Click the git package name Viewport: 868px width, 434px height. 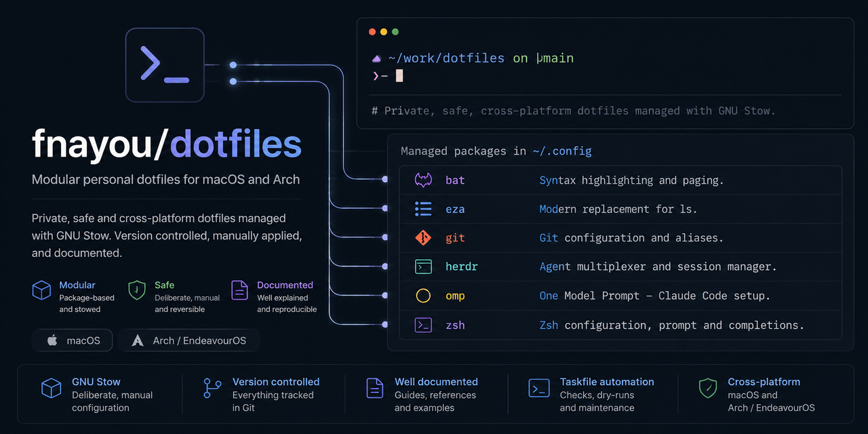pos(455,238)
